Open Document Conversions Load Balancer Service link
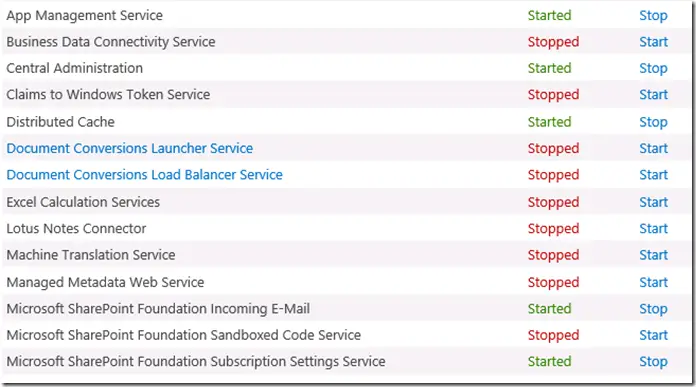The height and width of the screenshot is (387, 696). click(144, 175)
